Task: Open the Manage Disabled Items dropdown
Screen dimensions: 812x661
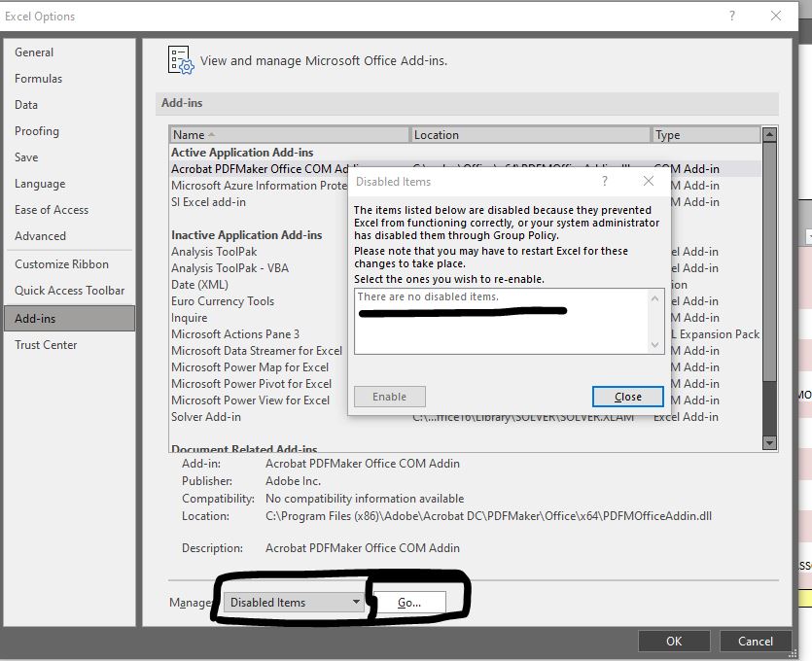Action: pyautogui.click(x=294, y=603)
